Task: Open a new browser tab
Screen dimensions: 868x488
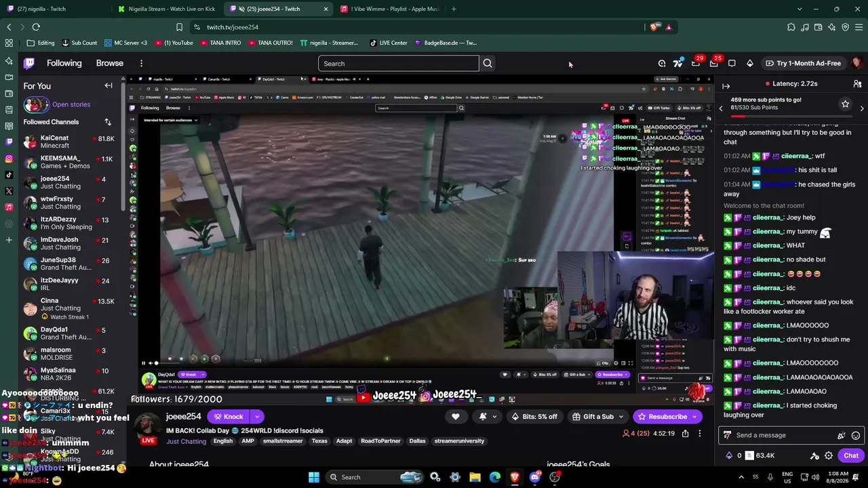Action: (454, 9)
